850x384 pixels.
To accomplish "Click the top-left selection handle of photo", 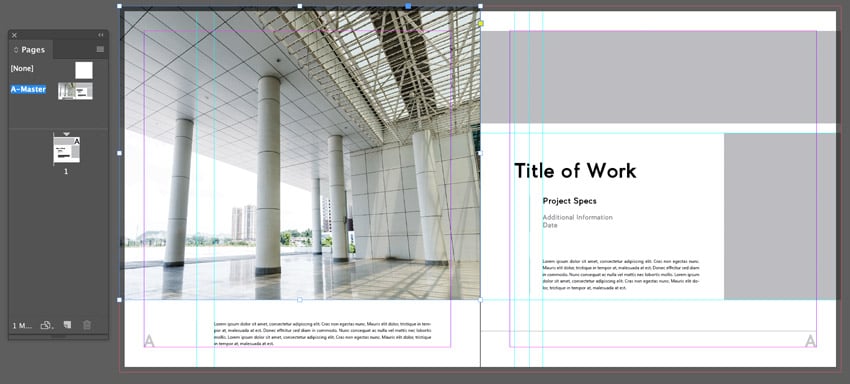I will pos(120,7).
